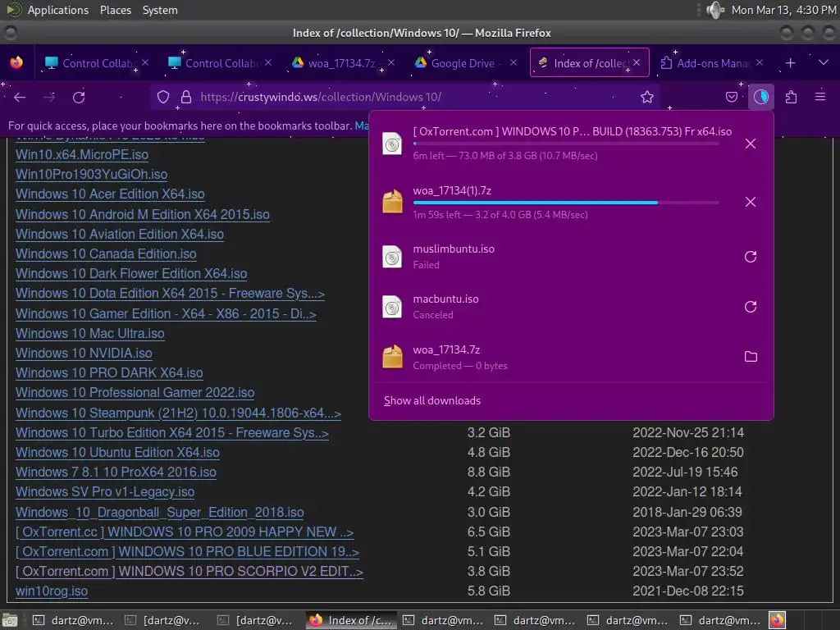The image size is (840, 630).
Task: Click the site security padlock icon
Action: click(186, 97)
